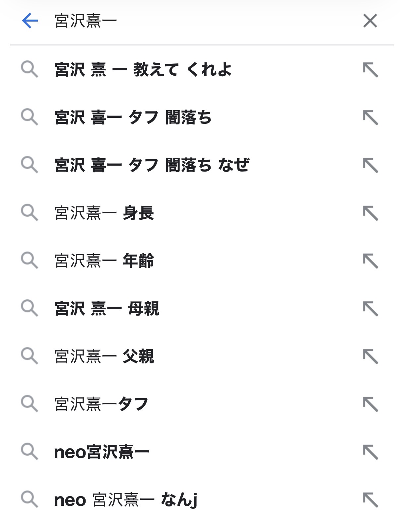Tap the blue back arrow
The width and height of the screenshot is (400, 532).
point(30,21)
